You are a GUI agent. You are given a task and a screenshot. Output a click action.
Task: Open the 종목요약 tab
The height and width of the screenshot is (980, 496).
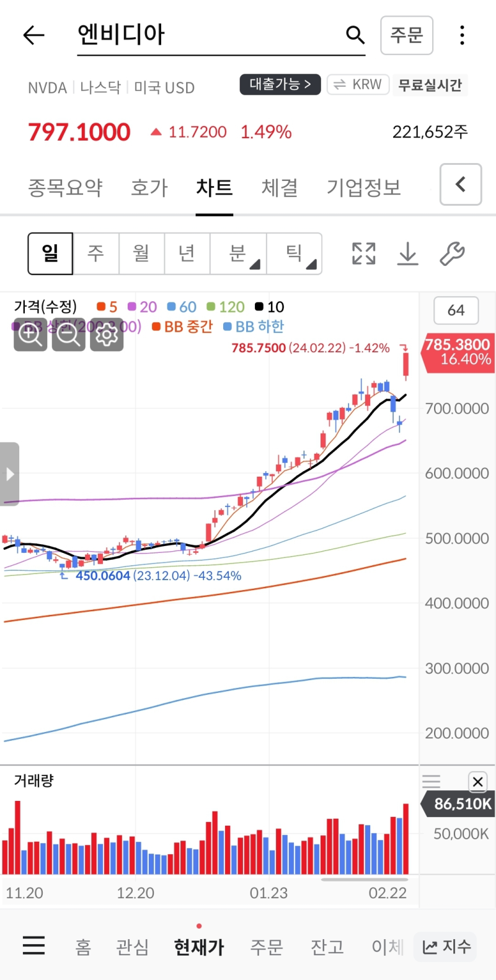[x=65, y=187]
